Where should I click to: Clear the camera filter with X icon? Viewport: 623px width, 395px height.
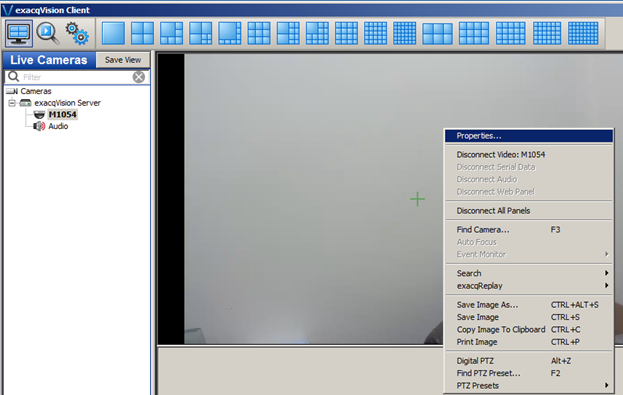click(139, 77)
